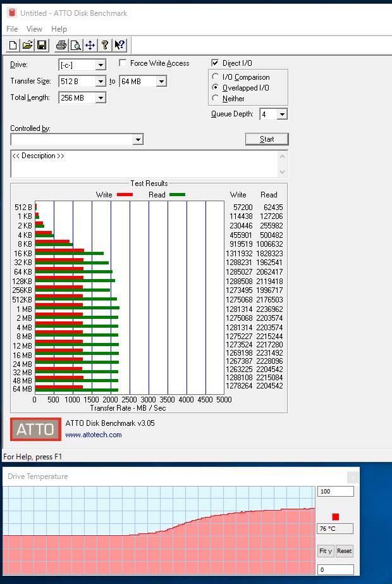Viewport: 392px width, 584px height.
Task: Click the 512 B row label
Action: [23, 208]
